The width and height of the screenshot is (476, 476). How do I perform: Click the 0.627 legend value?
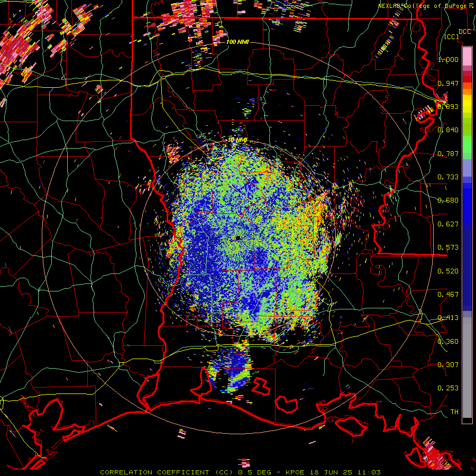tap(448, 224)
